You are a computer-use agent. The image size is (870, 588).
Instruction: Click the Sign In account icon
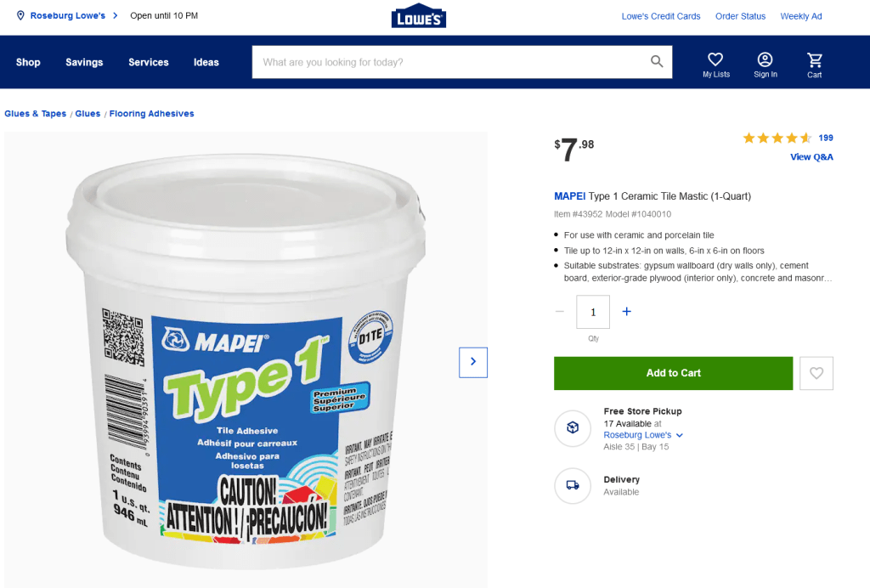click(x=765, y=59)
